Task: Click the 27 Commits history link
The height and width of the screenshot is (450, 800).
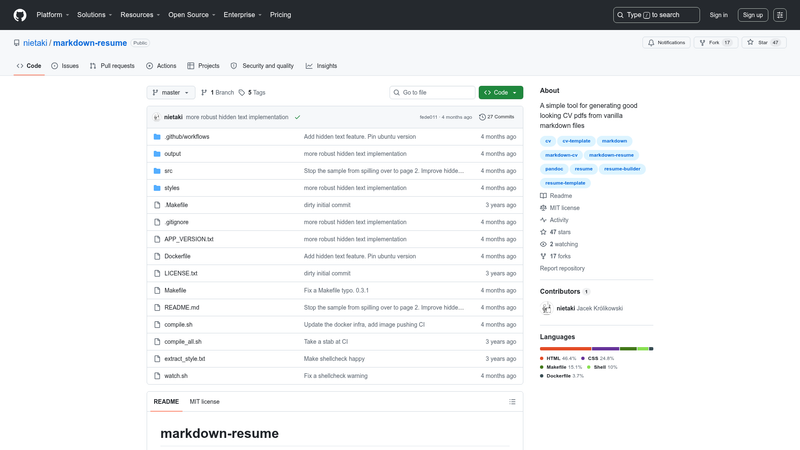Action: (496, 117)
